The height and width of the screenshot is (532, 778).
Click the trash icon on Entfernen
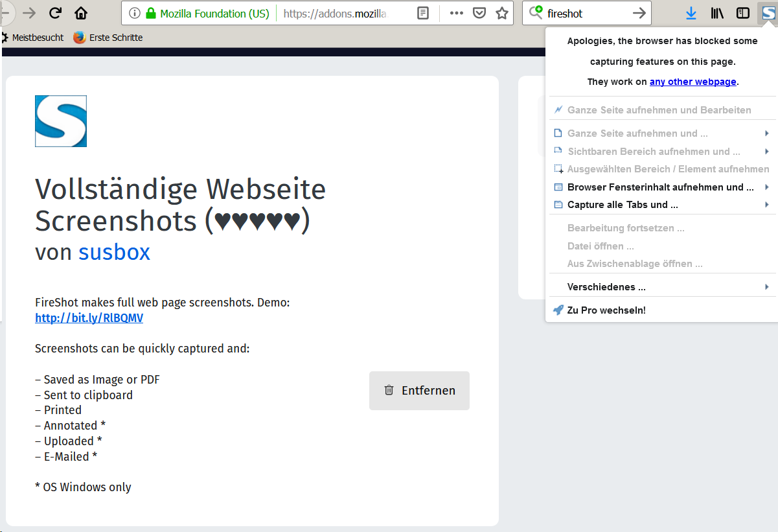click(x=389, y=390)
